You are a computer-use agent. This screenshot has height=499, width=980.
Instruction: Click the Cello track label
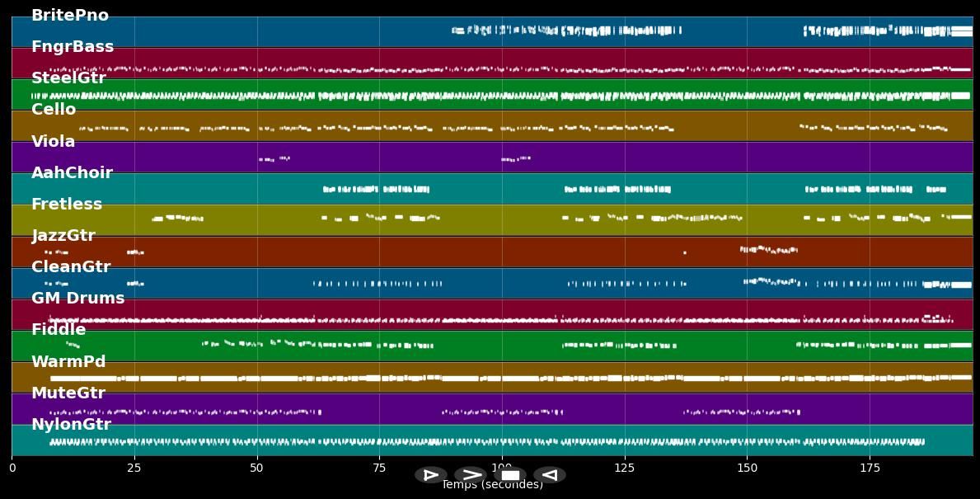(54, 110)
